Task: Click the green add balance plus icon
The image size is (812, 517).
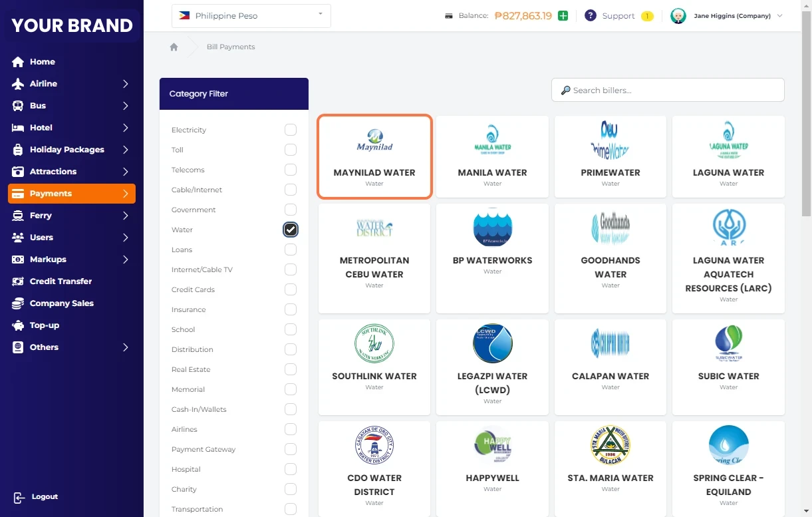Action: point(563,16)
